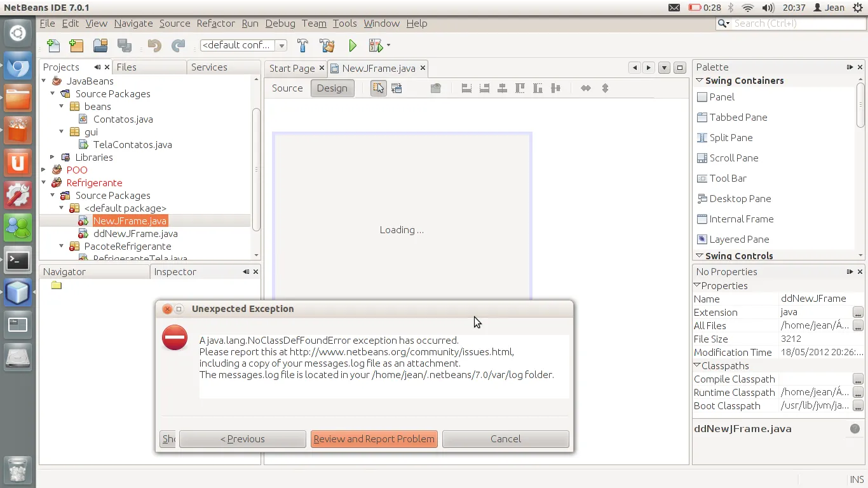868x488 pixels.
Task: Click the Redo toolbar icon
Action: [x=179, y=46]
